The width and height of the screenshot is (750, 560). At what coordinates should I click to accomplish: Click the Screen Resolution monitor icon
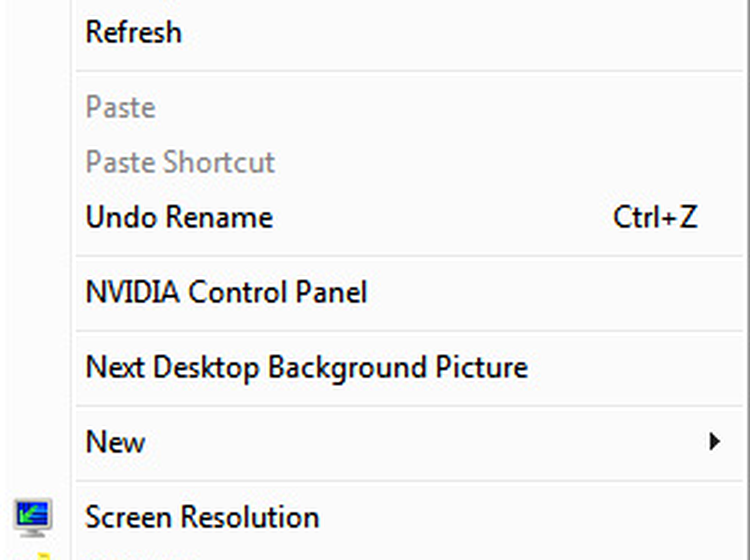tap(34, 516)
